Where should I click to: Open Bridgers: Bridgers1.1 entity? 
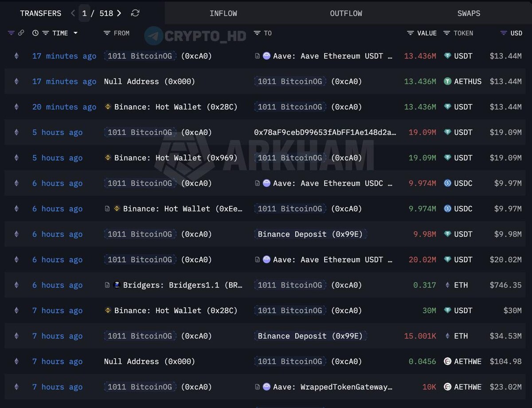(x=183, y=285)
